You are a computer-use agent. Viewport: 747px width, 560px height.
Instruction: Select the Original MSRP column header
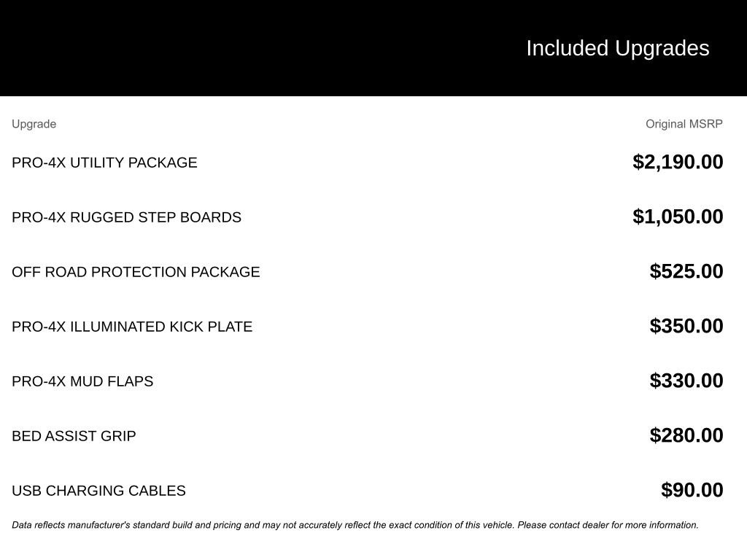coord(684,124)
